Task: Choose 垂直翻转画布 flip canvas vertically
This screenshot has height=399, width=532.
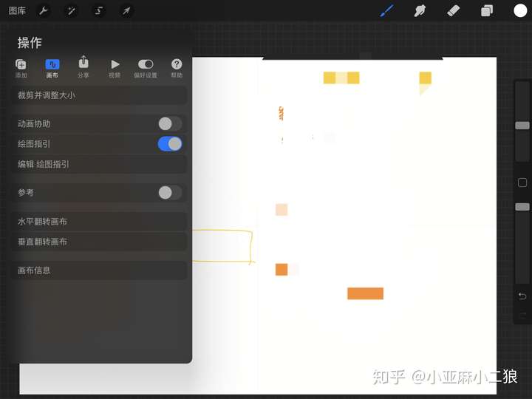Action: coord(99,242)
